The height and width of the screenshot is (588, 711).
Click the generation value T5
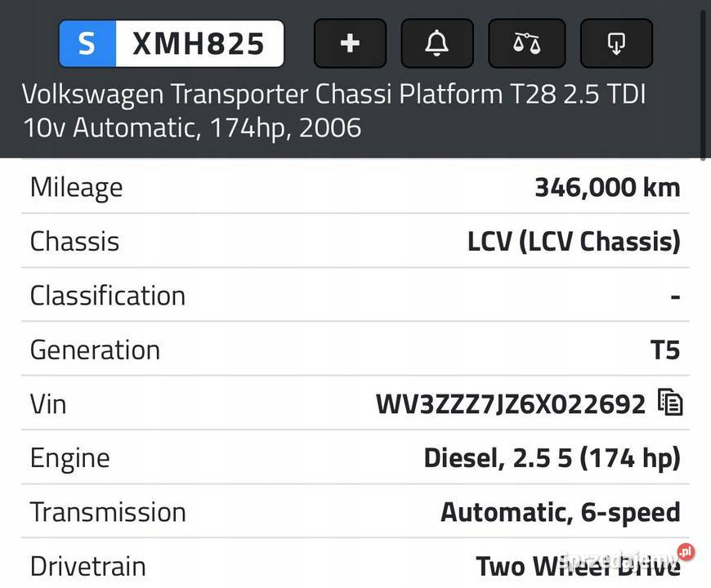[x=665, y=350]
